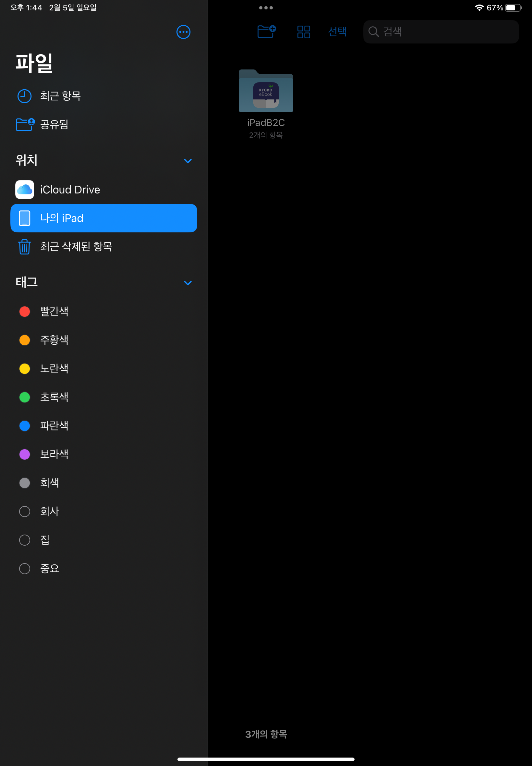Tap the three-dot multitasking indicator at top
This screenshot has width=532, height=766.
click(x=266, y=8)
